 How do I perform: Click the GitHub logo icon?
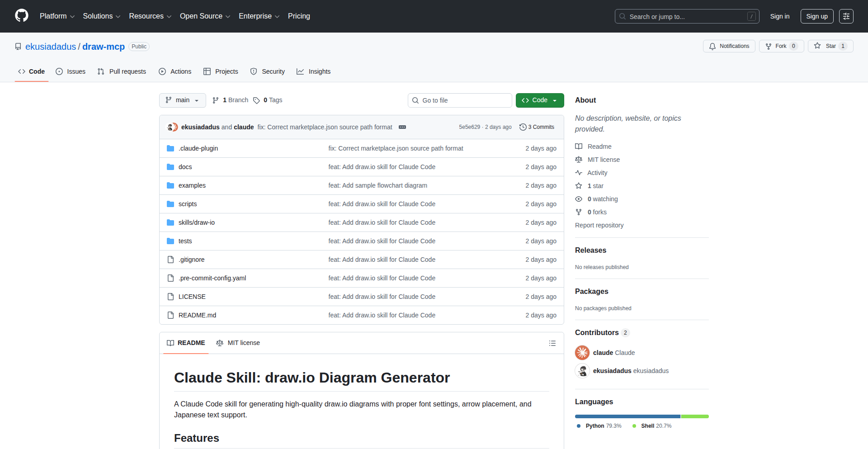tap(22, 16)
